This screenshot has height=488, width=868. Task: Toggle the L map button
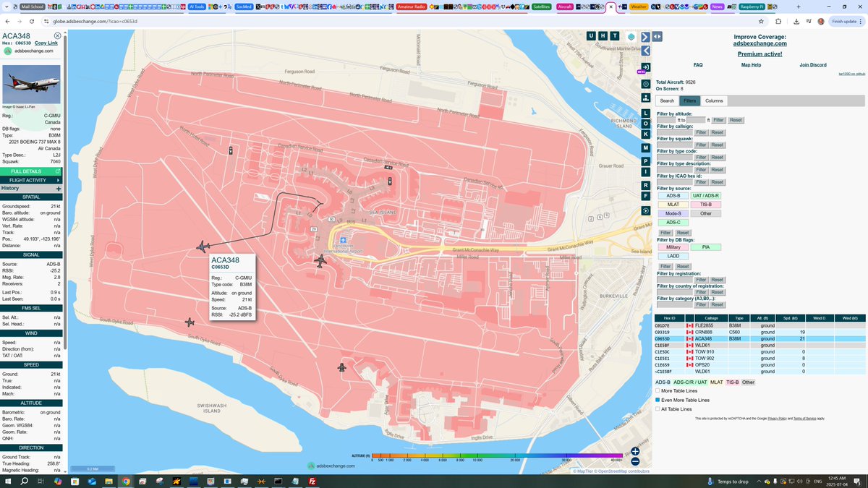[645, 114]
